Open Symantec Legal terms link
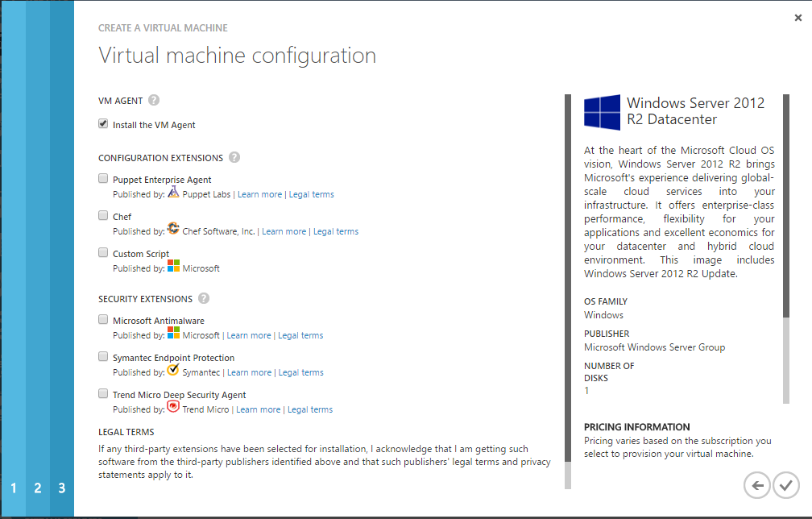 pyautogui.click(x=301, y=372)
